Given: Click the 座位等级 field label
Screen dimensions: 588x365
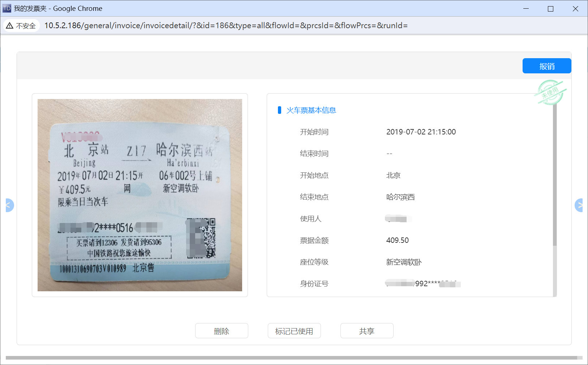Looking at the screenshot, I should [x=314, y=262].
